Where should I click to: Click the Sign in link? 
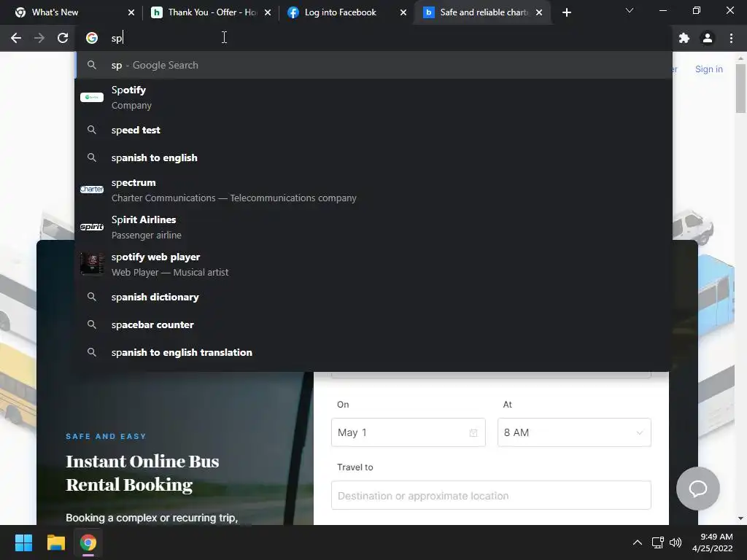click(709, 69)
